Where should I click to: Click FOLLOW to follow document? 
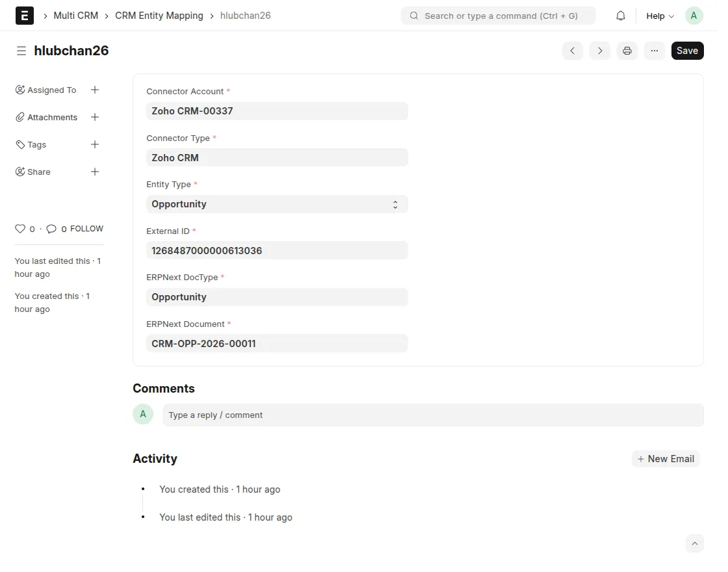86,229
